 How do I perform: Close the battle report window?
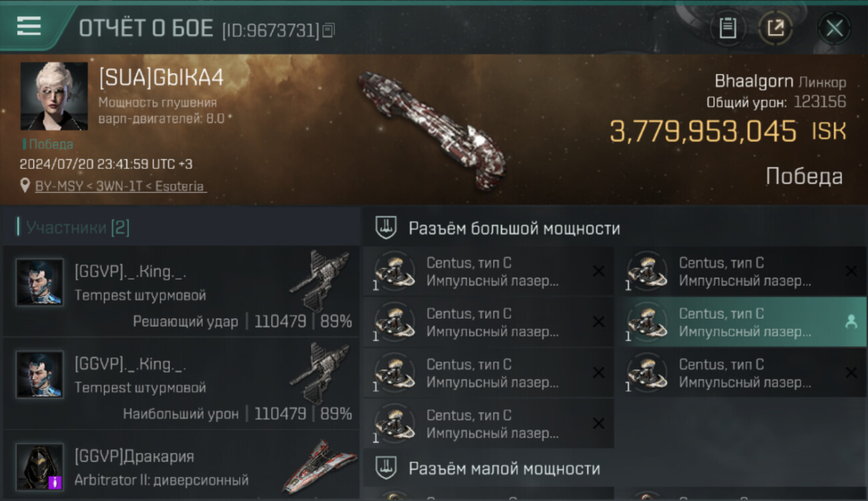coord(834,28)
